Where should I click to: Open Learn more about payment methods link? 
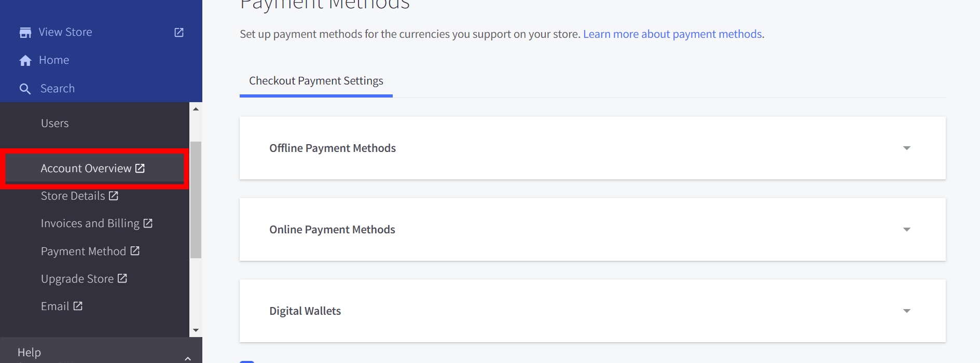pos(672,34)
